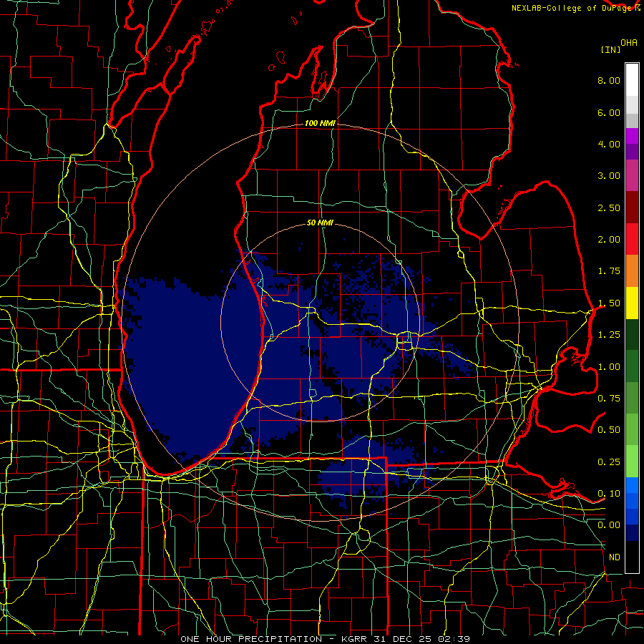
Task: Select the 3.00 legend value
Action: tap(609, 176)
